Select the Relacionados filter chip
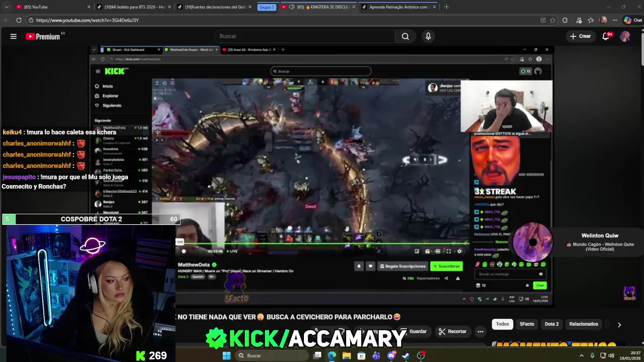The height and width of the screenshot is (362, 644). [584, 324]
